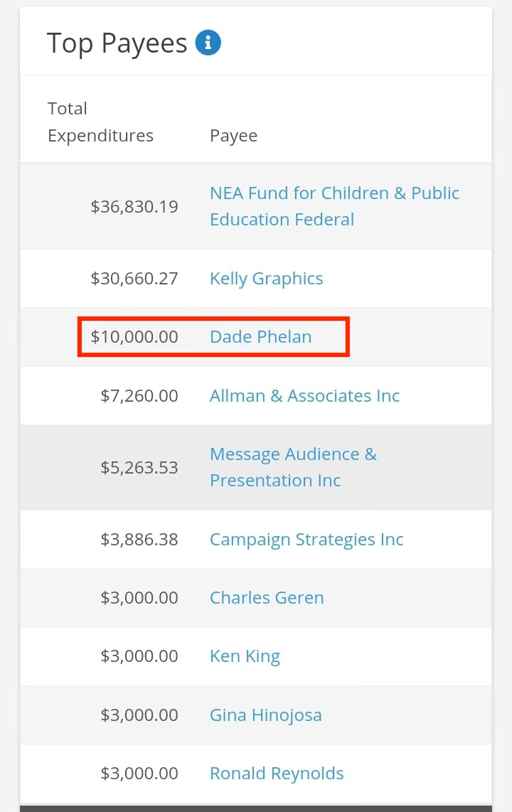Screen dimensions: 512x812
Task: Click the Charles Geren link
Action: click(267, 597)
